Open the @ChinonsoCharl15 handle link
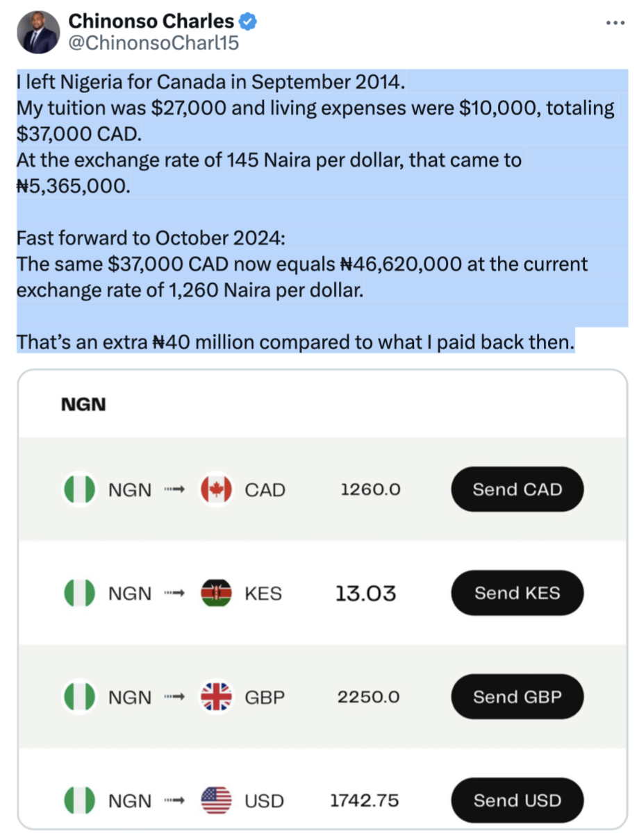 [153, 43]
